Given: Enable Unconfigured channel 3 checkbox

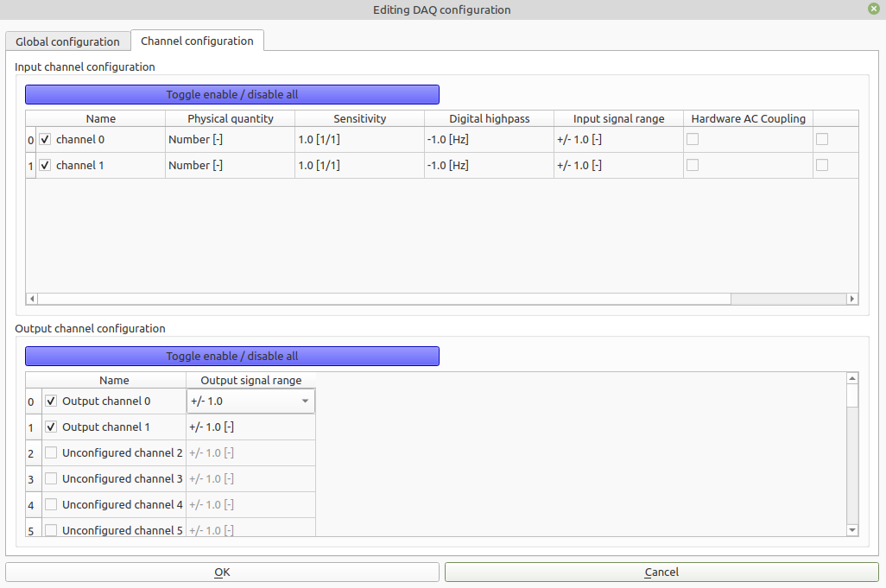Looking at the screenshot, I should (51, 478).
